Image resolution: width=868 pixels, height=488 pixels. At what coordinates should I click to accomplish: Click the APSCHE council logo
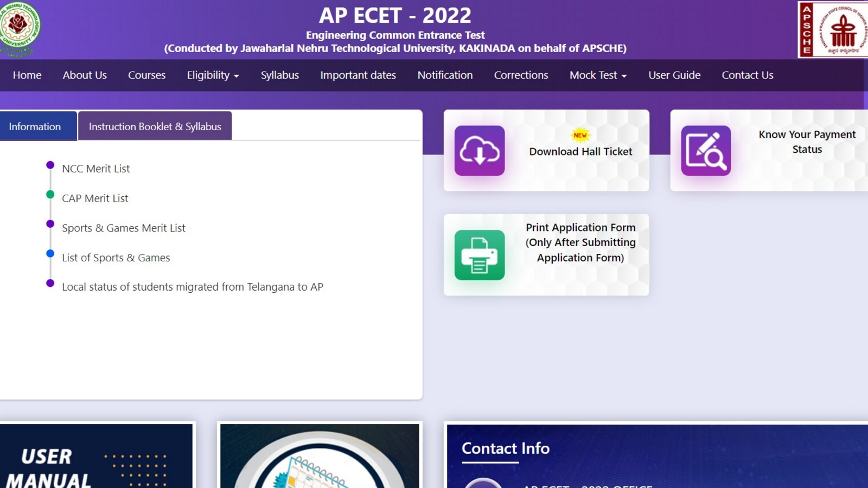coord(833,29)
